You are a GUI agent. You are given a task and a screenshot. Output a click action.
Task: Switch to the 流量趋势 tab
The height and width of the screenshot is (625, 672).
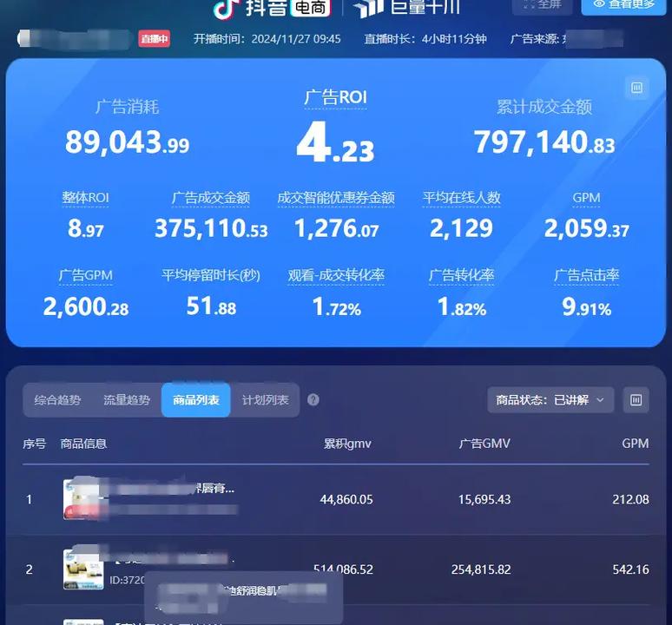tap(127, 400)
